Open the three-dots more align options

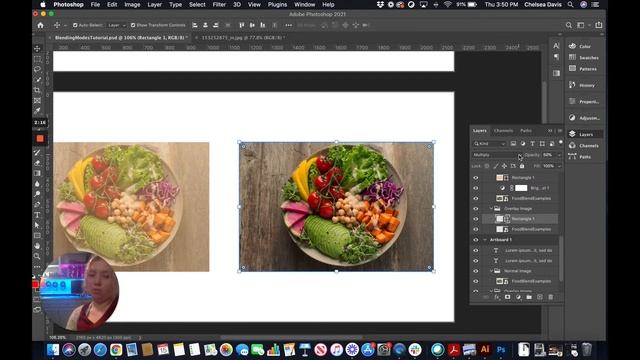[x=289, y=25]
